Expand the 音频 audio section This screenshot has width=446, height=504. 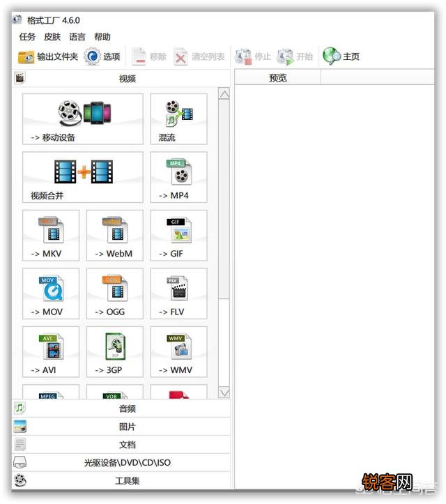[x=127, y=408]
